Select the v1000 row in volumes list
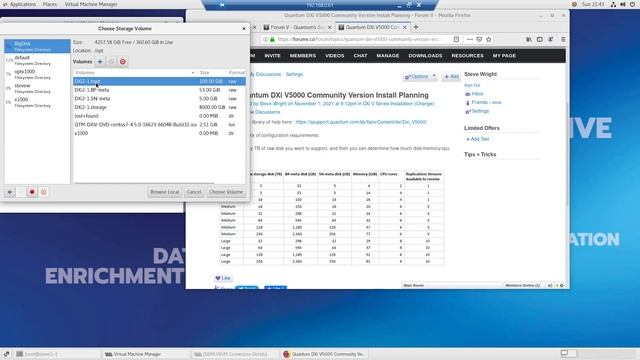640x360 pixels. (159, 133)
